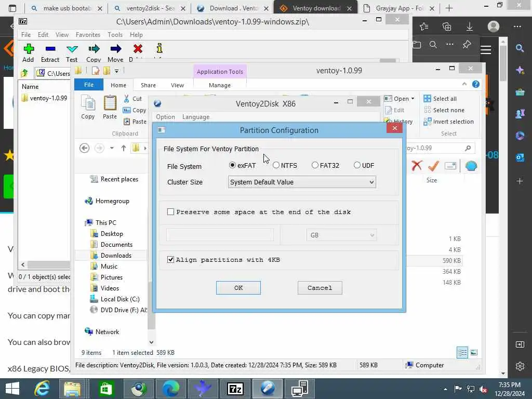
Task: Open the Cluster Size dropdown
Action: (302, 182)
